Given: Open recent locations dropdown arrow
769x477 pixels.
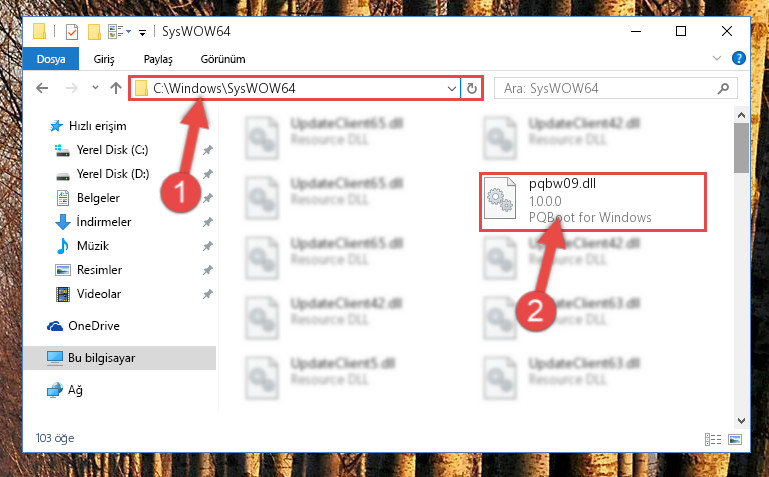Looking at the screenshot, I should pyautogui.click(x=95, y=88).
